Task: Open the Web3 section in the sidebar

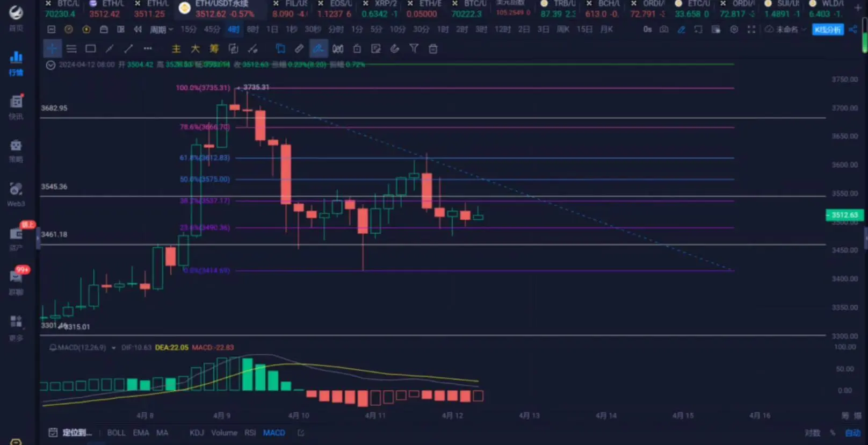Action: point(16,194)
